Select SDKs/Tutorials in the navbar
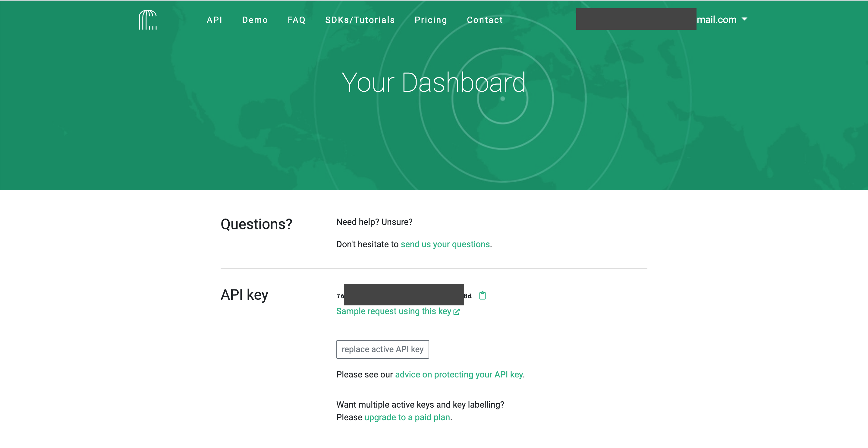The image size is (868, 448). 360,20
